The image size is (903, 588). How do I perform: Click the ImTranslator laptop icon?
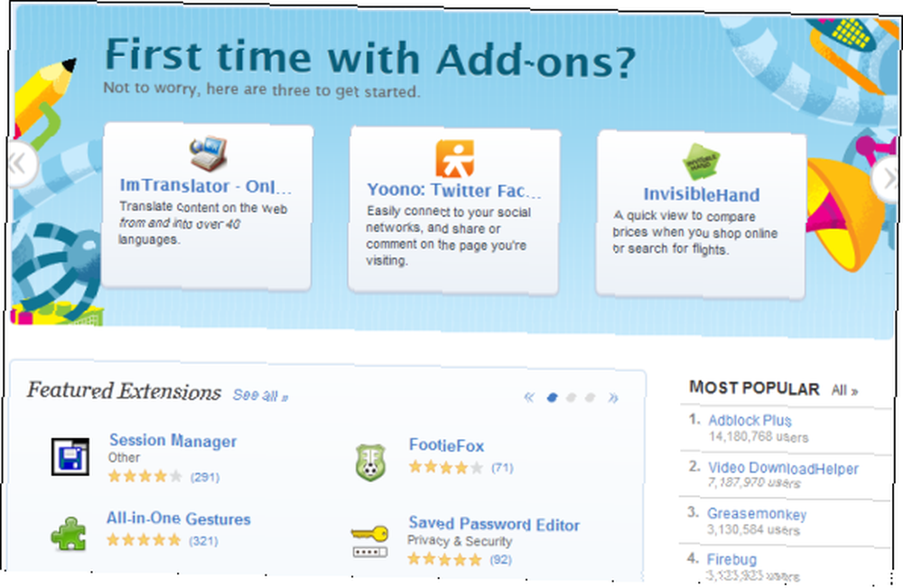(208, 154)
